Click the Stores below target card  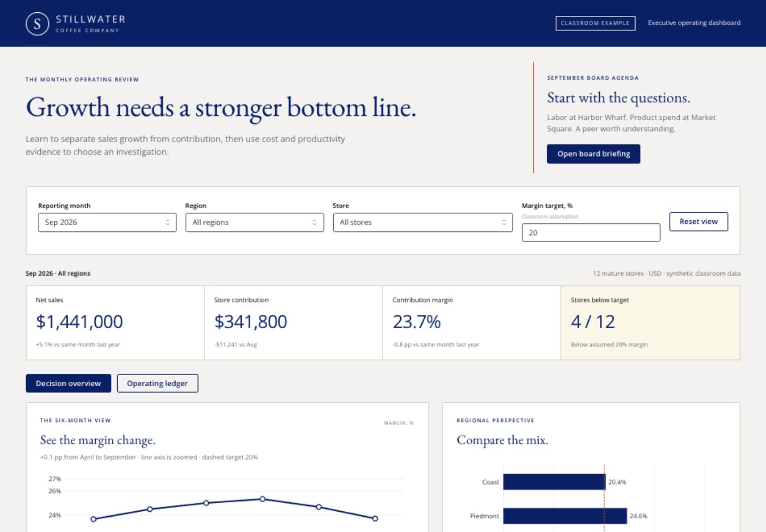650,323
